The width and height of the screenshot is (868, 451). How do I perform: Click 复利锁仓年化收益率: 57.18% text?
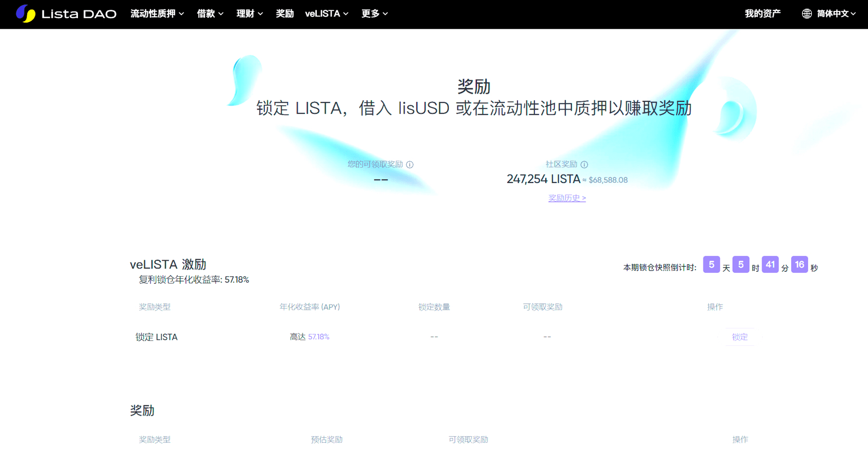click(x=194, y=280)
